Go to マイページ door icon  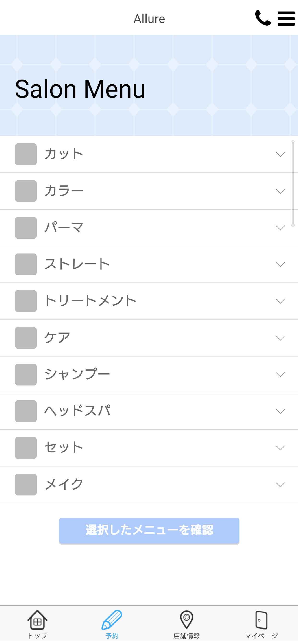pos(261,620)
